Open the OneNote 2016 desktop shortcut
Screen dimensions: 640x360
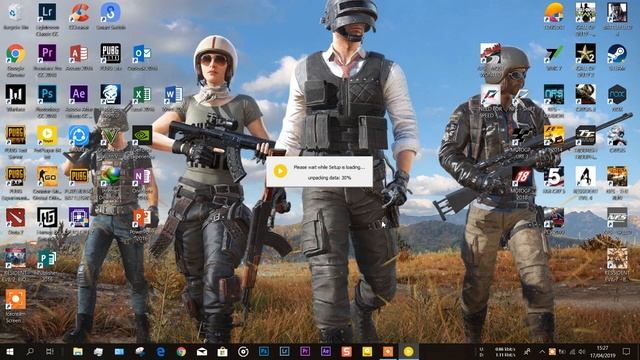pyautogui.click(x=142, y=176)
